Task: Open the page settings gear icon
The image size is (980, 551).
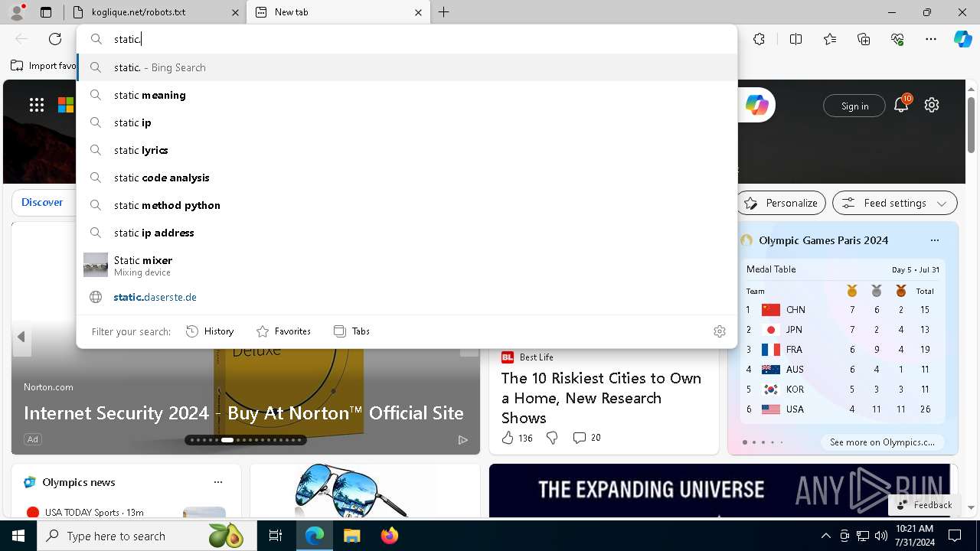Action: 932,105
